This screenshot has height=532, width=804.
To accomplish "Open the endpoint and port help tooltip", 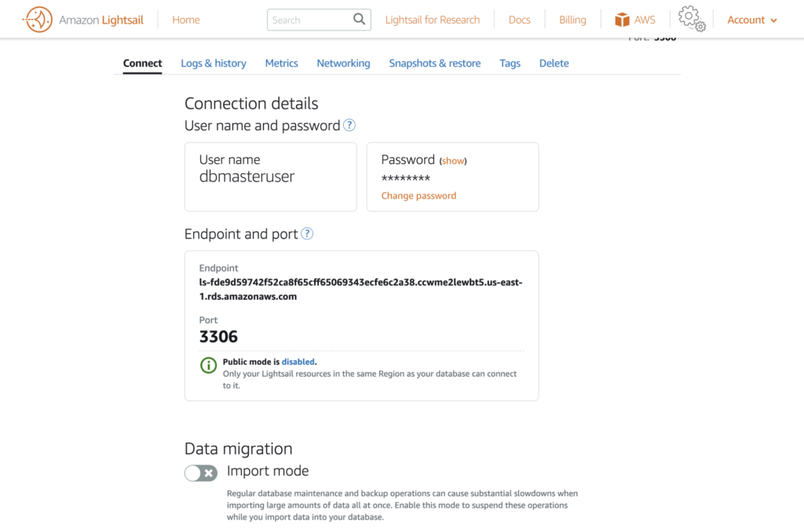I will [x=307, y=234].
